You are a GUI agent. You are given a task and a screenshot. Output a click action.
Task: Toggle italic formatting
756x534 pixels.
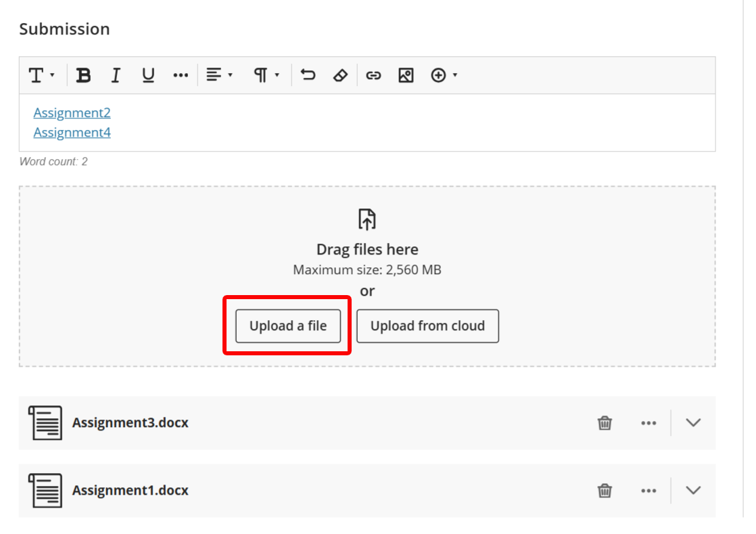[x=115, y=75]
